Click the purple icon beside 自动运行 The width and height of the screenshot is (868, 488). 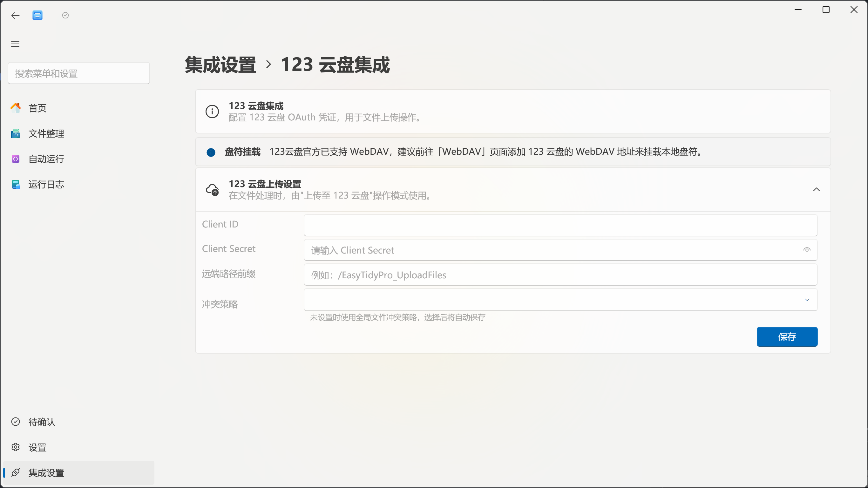(x=16, y=159)
